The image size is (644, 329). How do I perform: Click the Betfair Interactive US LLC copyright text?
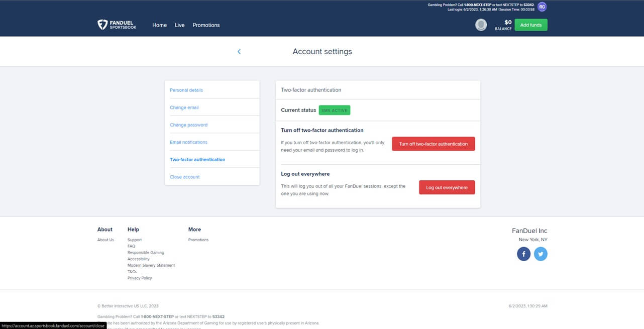128,306
